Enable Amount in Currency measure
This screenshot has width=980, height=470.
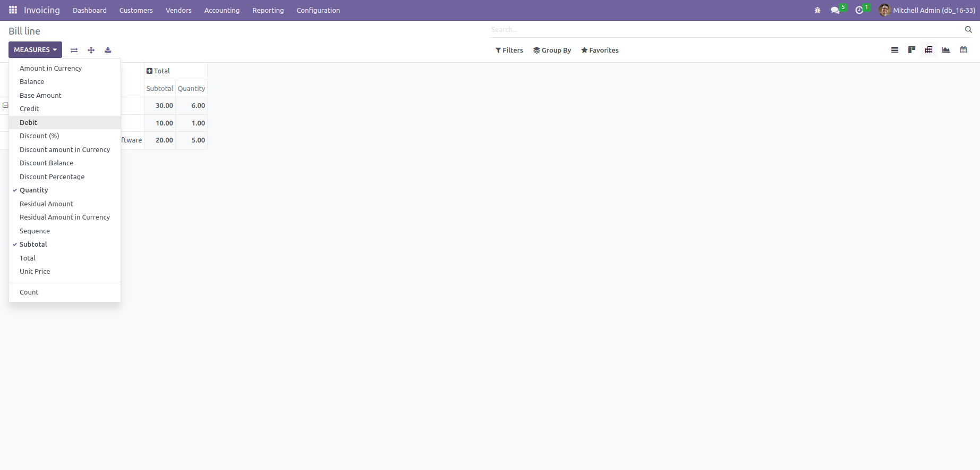tap(65, 68)
